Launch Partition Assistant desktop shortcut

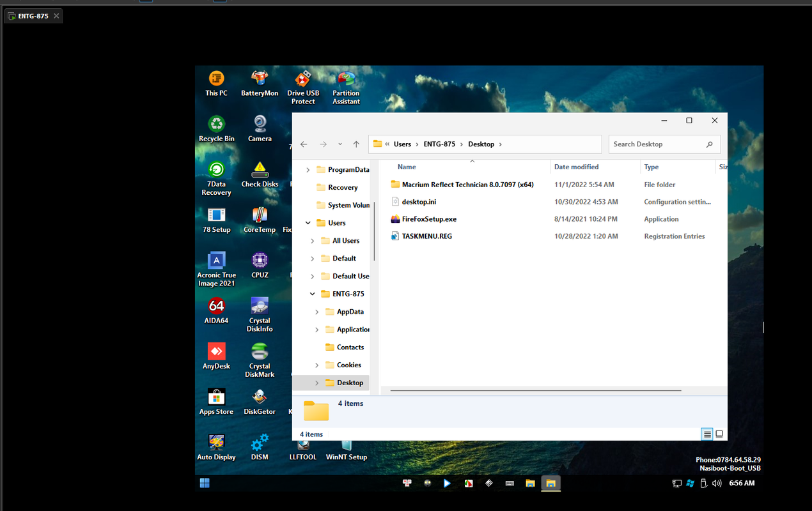(x=346, y=88)
